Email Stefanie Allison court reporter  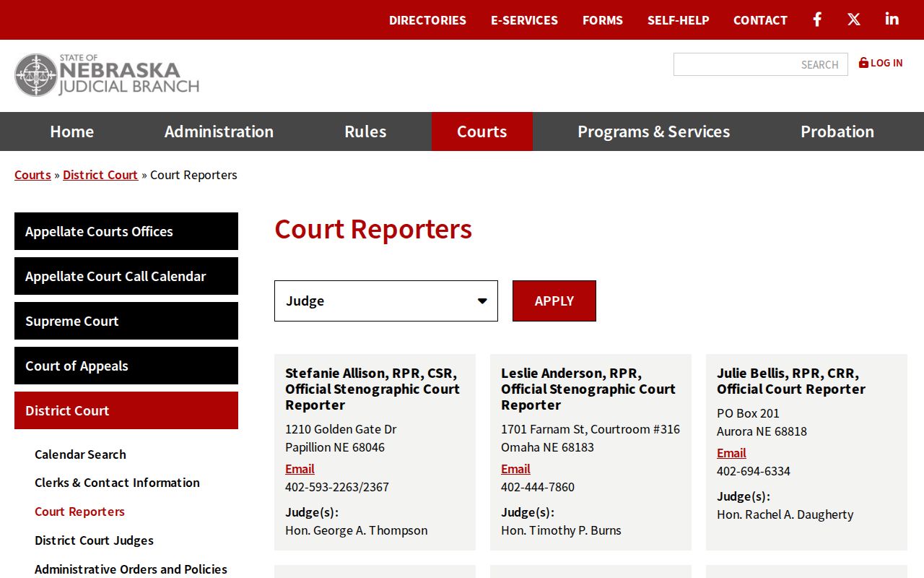pos(300,469)
